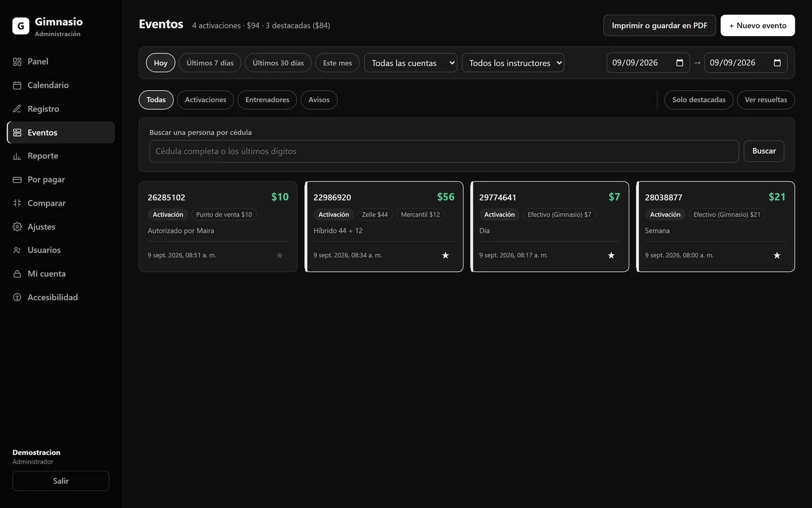
Task: Click the Nuevo evento button
Action: click(758, 25)
